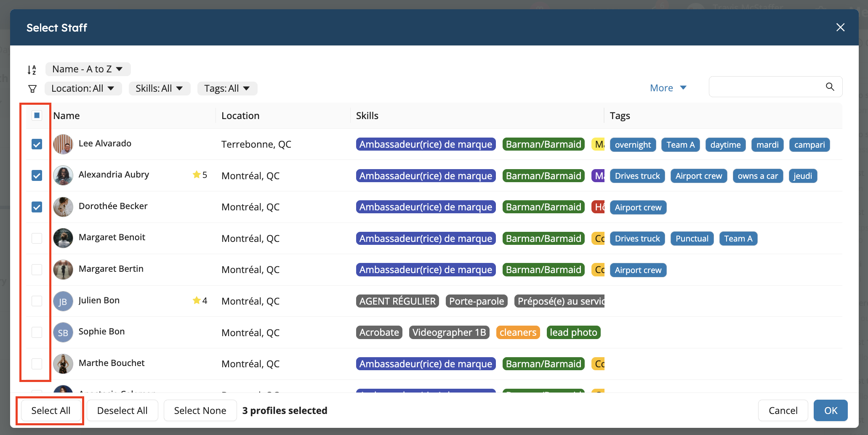
Task: Click Alexandria Aubry's star rating
Action: (x=200, y=175)
